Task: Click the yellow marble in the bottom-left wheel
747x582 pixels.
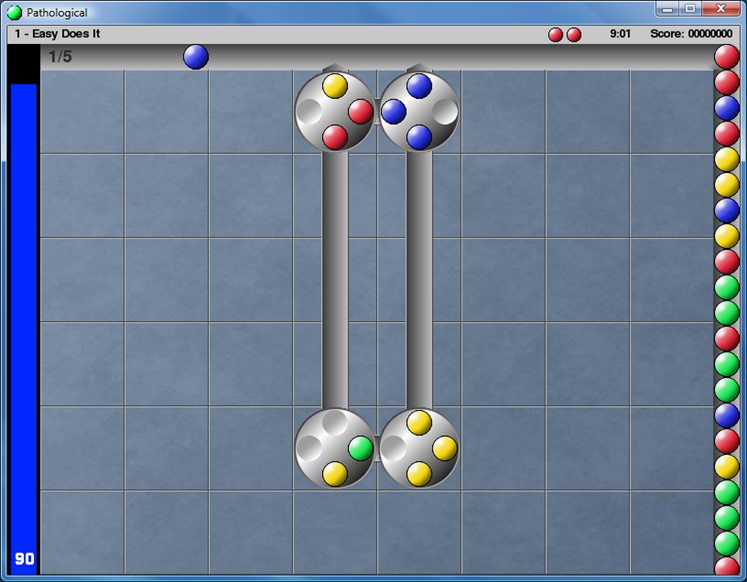Action: click(335, 474)
